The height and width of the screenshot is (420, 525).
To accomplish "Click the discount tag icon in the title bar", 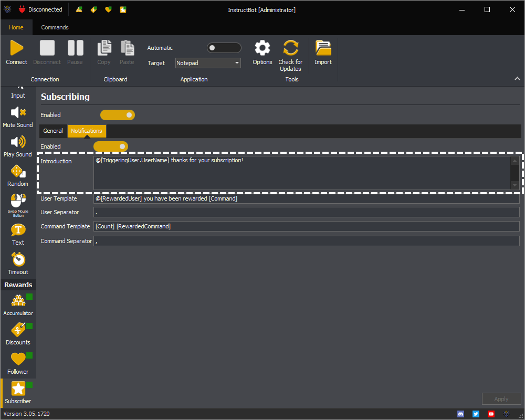I will coord(94,10).
